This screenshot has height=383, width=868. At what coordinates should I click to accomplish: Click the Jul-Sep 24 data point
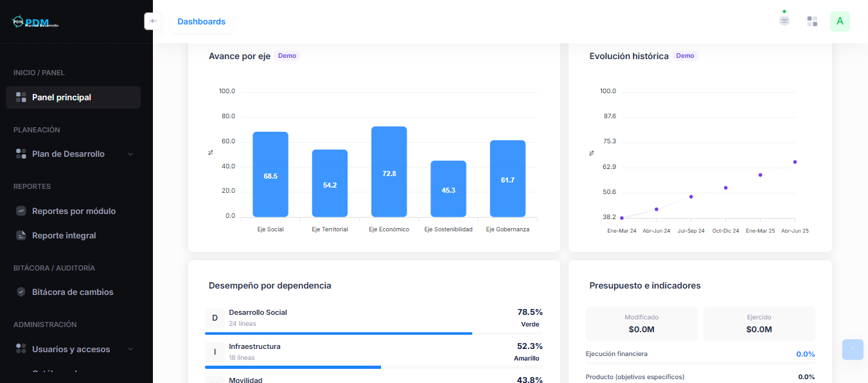(x=691, y=197)
